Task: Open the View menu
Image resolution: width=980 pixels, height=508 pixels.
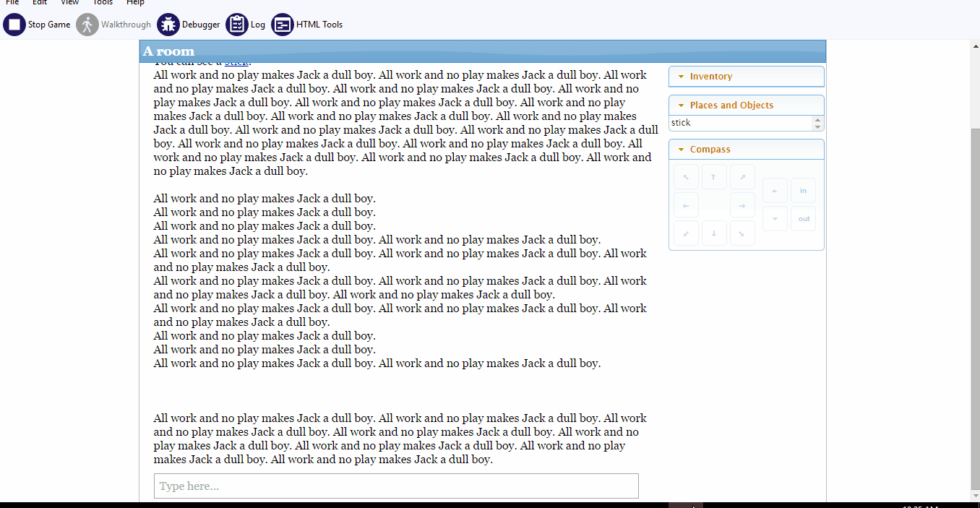Action: click(69, 2)
